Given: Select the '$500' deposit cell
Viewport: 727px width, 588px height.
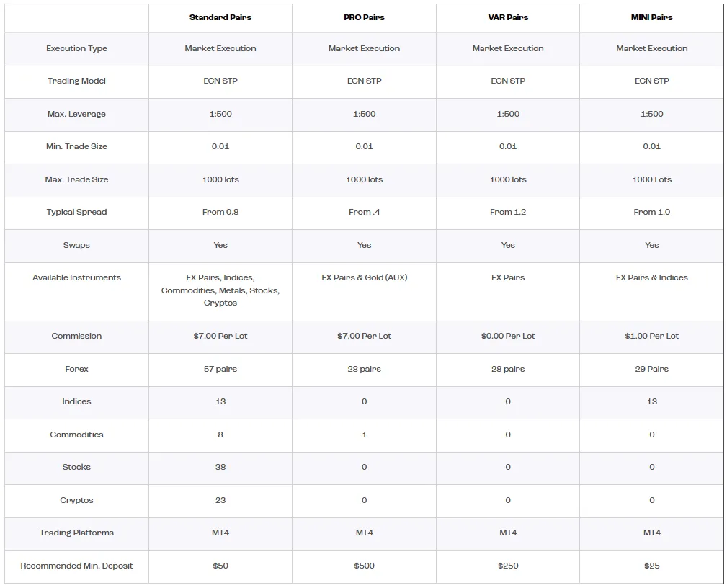Looking at the screenshot, I should pos(364,566).
